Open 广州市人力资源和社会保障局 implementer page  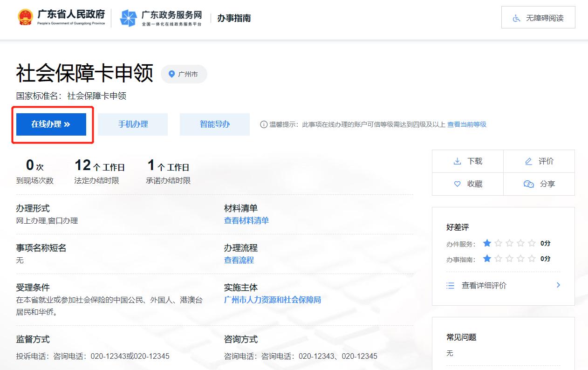(x=272, y=300)
